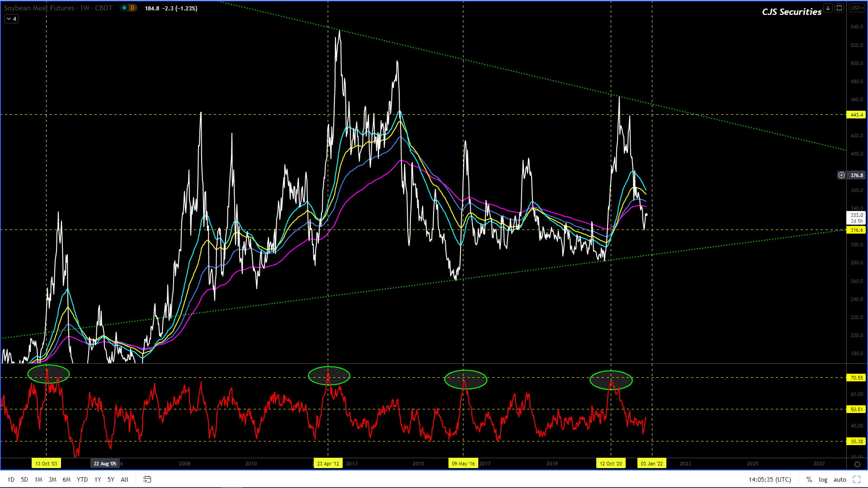
Task: Click the 12 Oct '20 date marker
Action: (x=611, y=464)
